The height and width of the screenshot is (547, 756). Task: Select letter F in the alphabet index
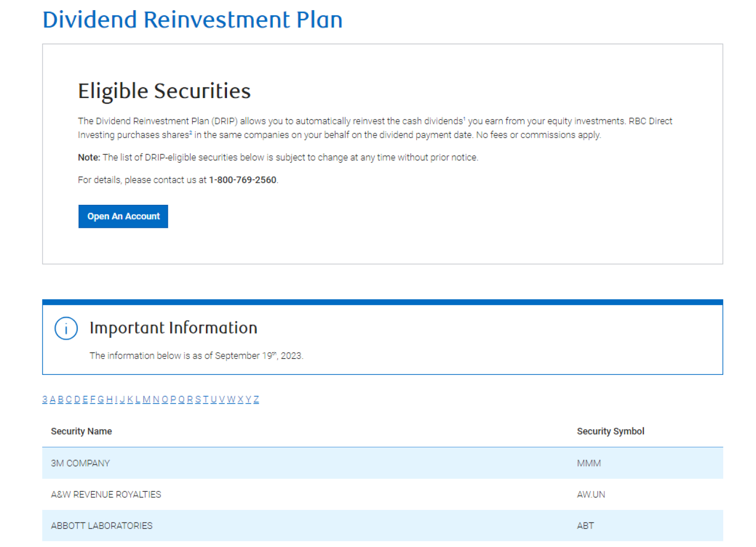93,399
